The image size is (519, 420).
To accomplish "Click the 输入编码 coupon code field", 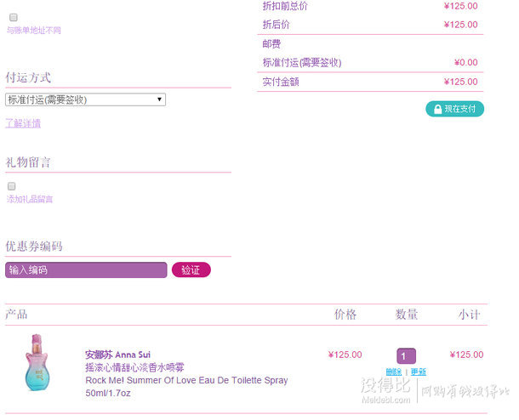I will tap(86, 270).
